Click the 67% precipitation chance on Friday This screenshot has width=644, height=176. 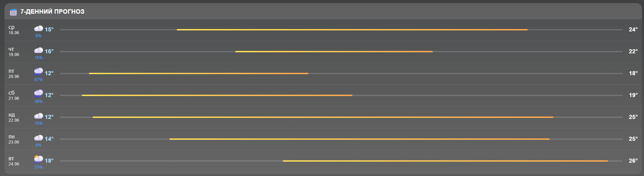pyautogui.click(x=38, y=80)
